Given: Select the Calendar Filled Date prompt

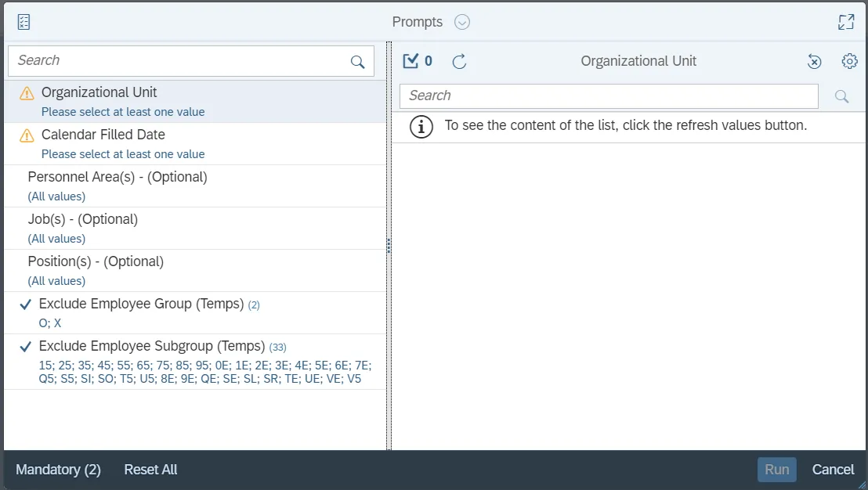Looking at the screenshot, I should pyautogui.click(x=103, y=135).
